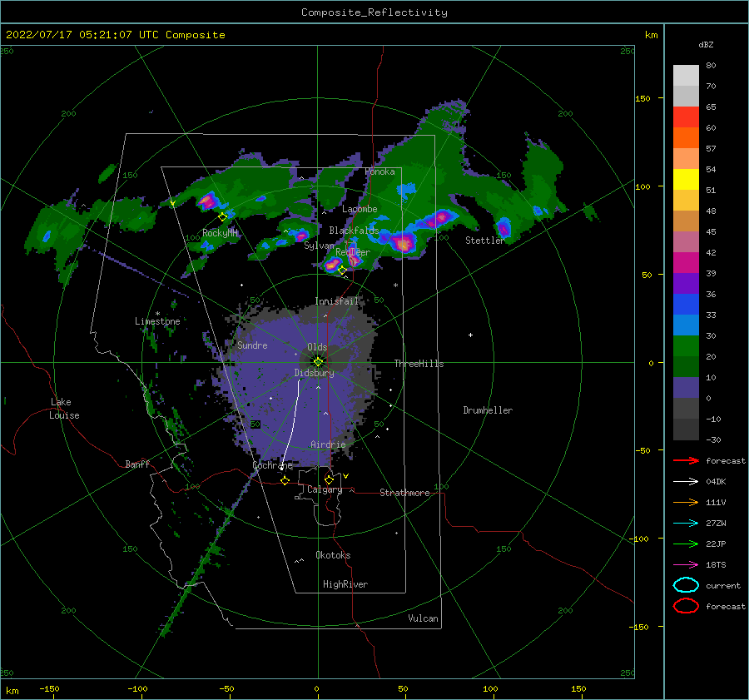Click the Sundre town label
Image resolution: width=749 pixels, height=700 pixels.
[252, 345]
